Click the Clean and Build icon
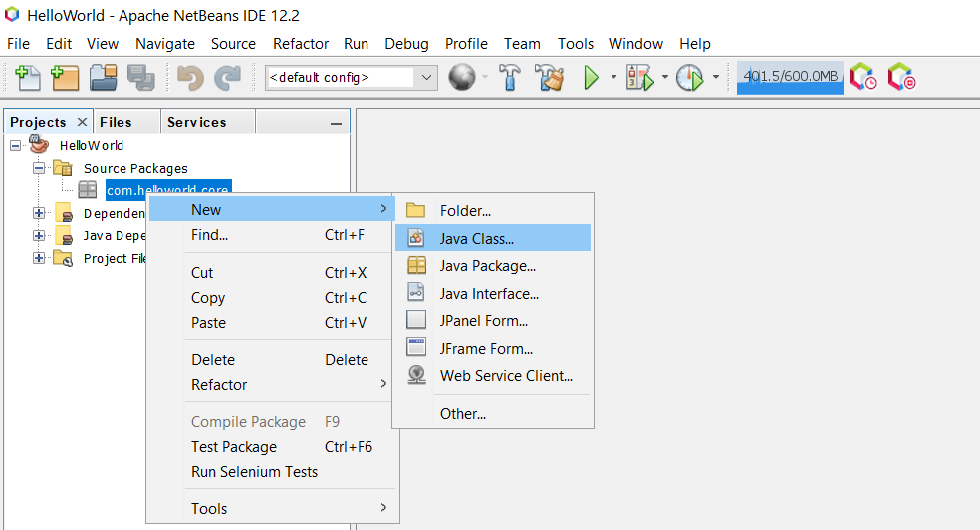980x530 pixels. (x=550, y=78)
